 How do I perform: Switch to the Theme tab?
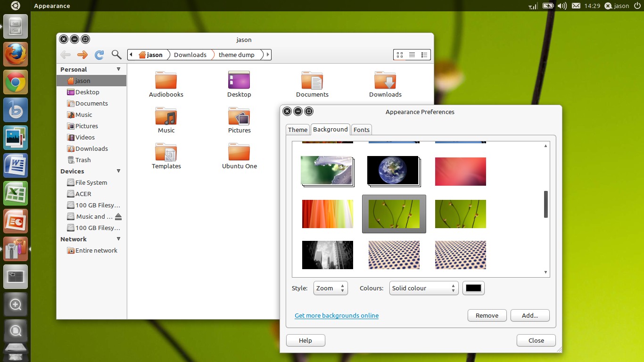point(297,130)
